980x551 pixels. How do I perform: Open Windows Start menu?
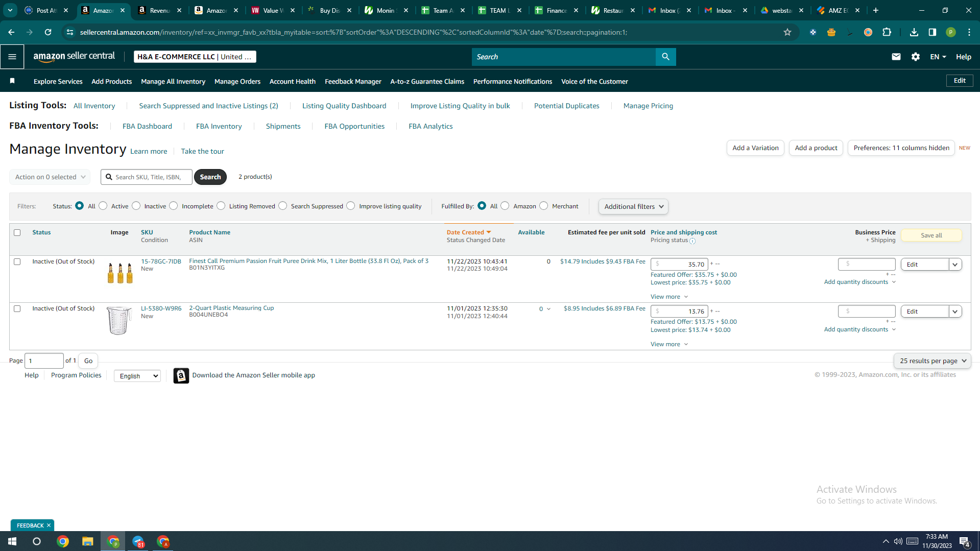click(x=12, y=541)
